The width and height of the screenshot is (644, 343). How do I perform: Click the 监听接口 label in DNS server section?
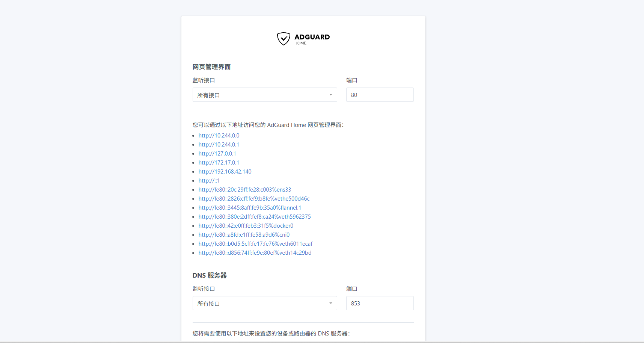[x=204, y=289]
